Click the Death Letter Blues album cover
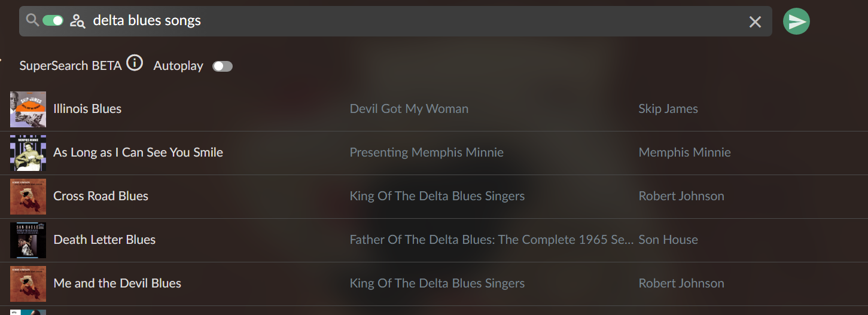 [28, 240]
